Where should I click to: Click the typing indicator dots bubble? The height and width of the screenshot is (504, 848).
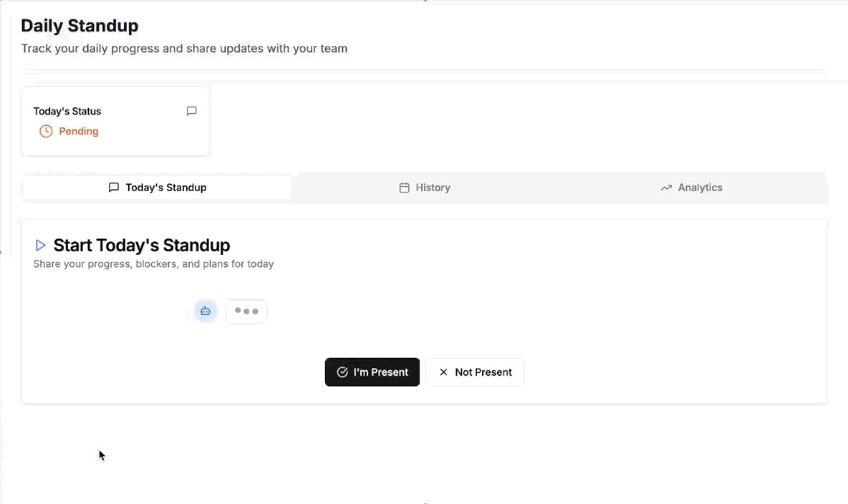[246, 311]
